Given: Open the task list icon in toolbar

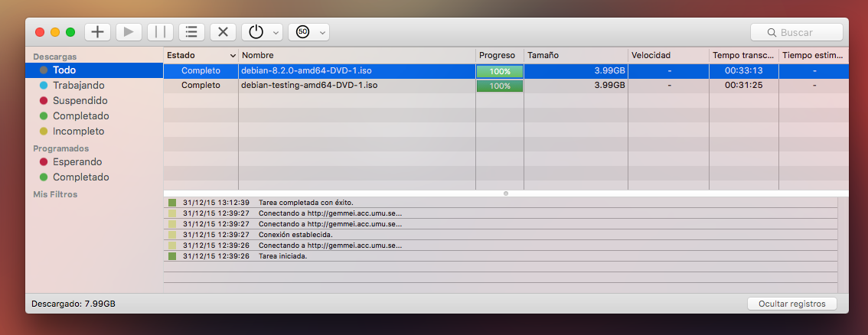Looking at the screenshot, I should (x=191, y=32).
